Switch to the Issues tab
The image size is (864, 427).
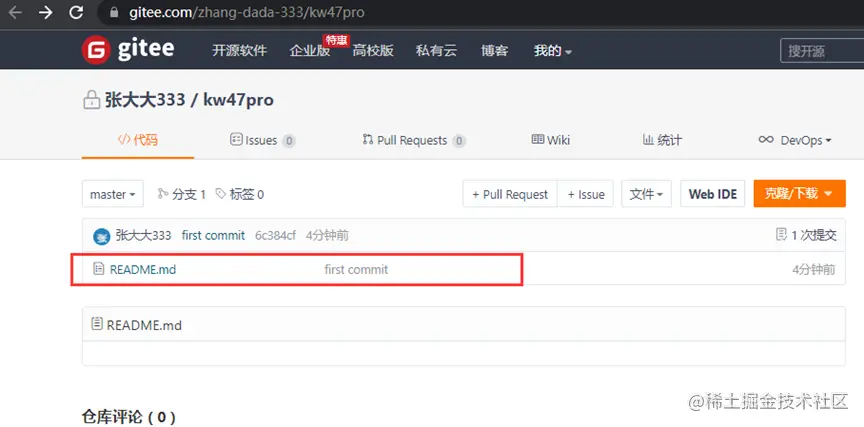(x=262, y=140)
